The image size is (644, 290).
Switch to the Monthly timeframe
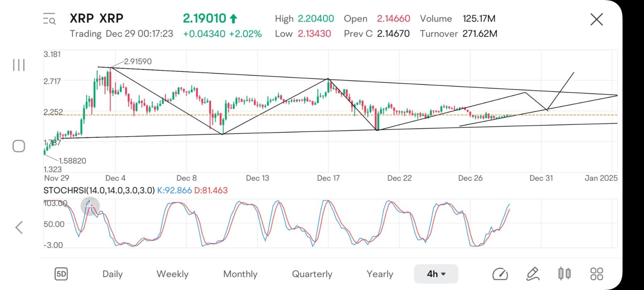coord(240,274)
